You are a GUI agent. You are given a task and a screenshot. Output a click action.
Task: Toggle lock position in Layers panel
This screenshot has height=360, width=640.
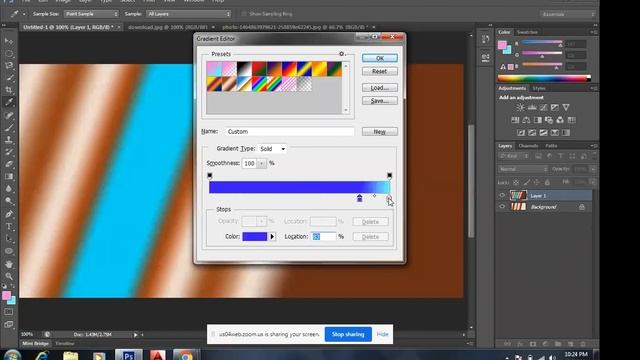click(x=537, y=182)
